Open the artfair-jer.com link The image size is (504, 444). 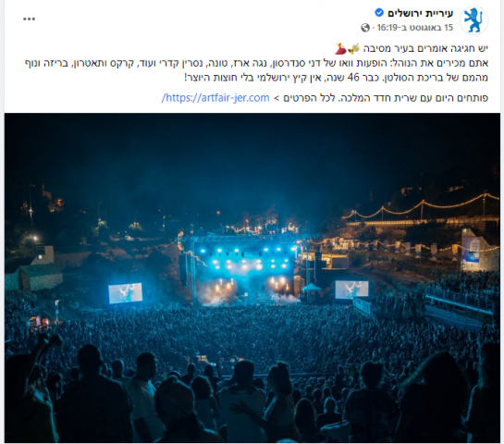[215, 98]
